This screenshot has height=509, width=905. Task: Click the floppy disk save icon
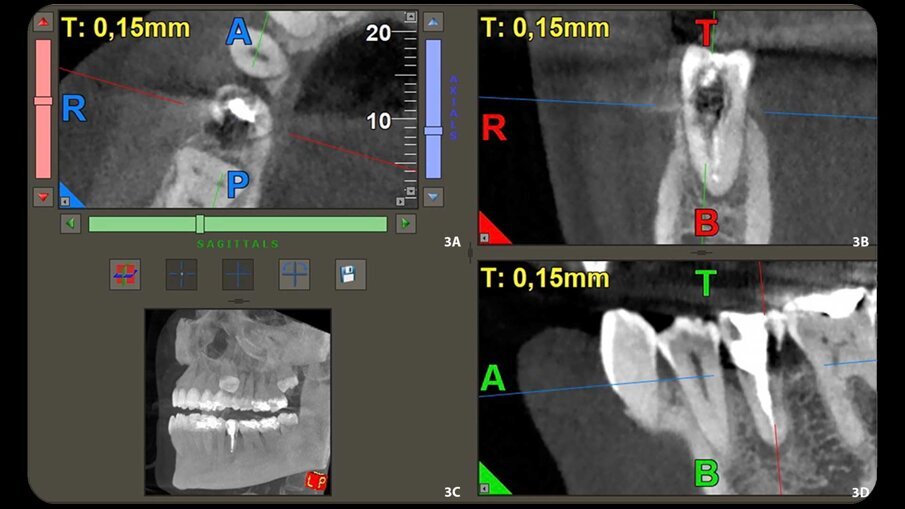tap(350, 274)
